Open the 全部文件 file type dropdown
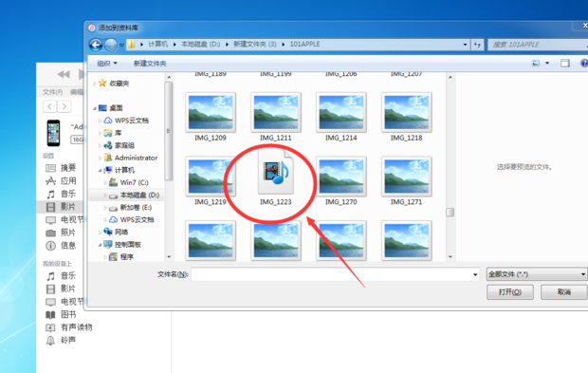The width and height of the screenshot is (588, 373). click(536, 274)
